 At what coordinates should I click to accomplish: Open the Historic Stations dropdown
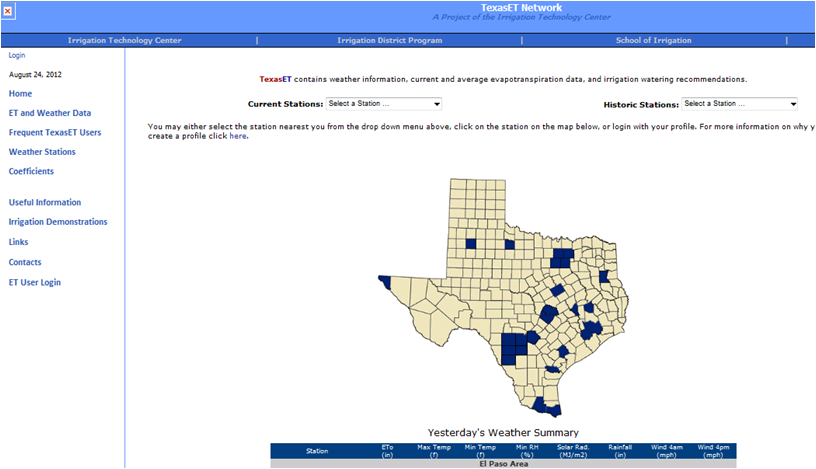tap(740, 104)
